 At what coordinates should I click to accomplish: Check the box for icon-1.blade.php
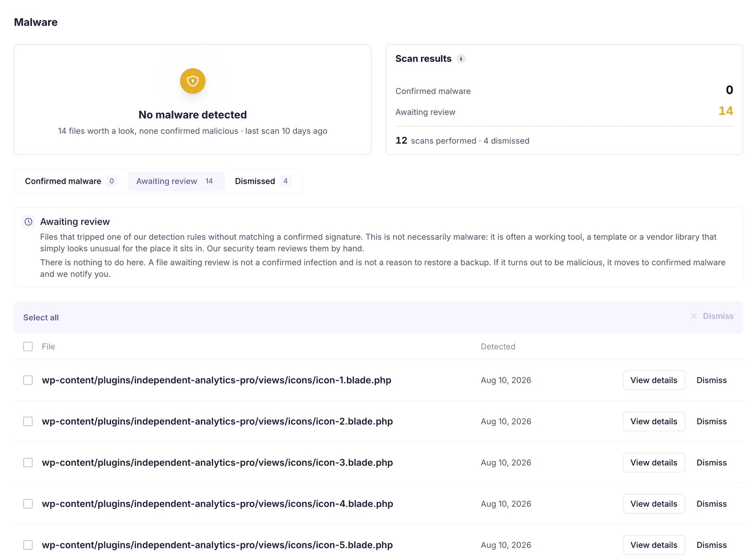tap(28, 380)
